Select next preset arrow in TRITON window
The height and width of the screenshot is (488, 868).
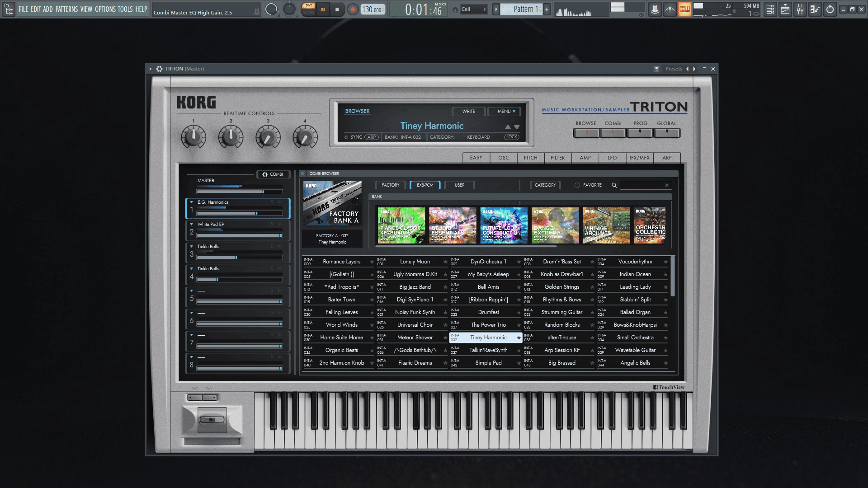[x=694, y=69]
